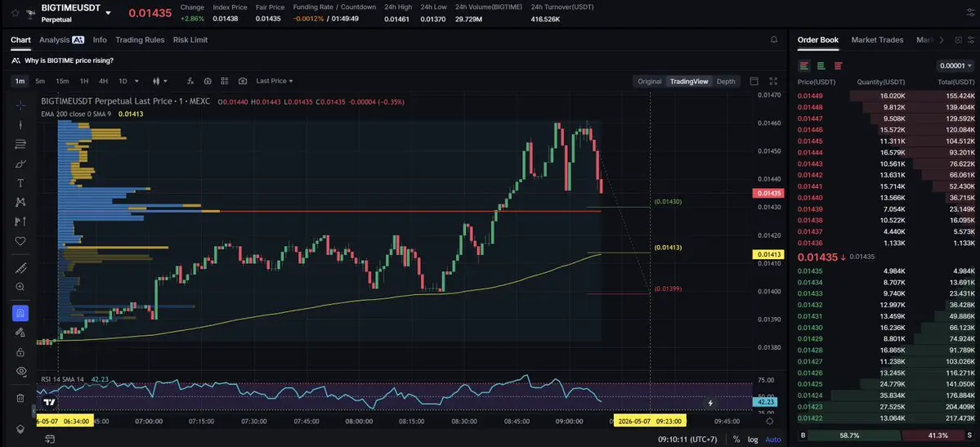Open chart settings gear at bottom right

(770, 422)
